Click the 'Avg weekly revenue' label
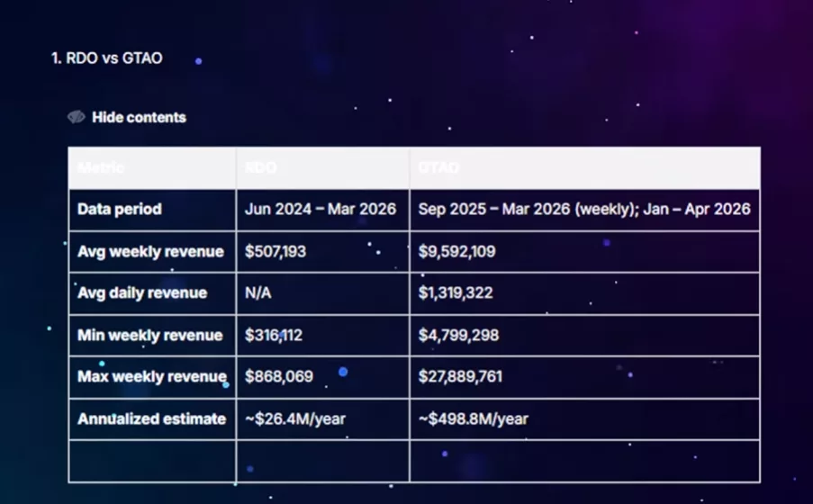 coord(150,252)
